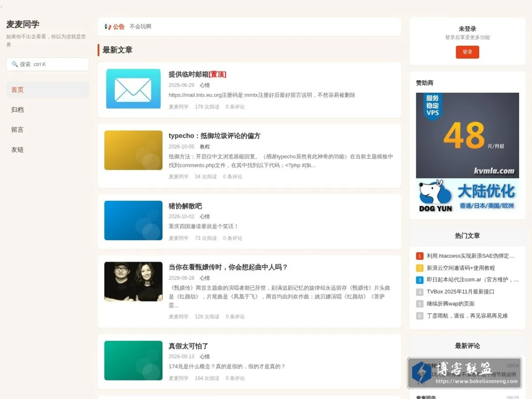The height and width of the screenshot is (399, 532).
Task: Select the 教程 category tag on the typecho article
Action: click(205, 147)
